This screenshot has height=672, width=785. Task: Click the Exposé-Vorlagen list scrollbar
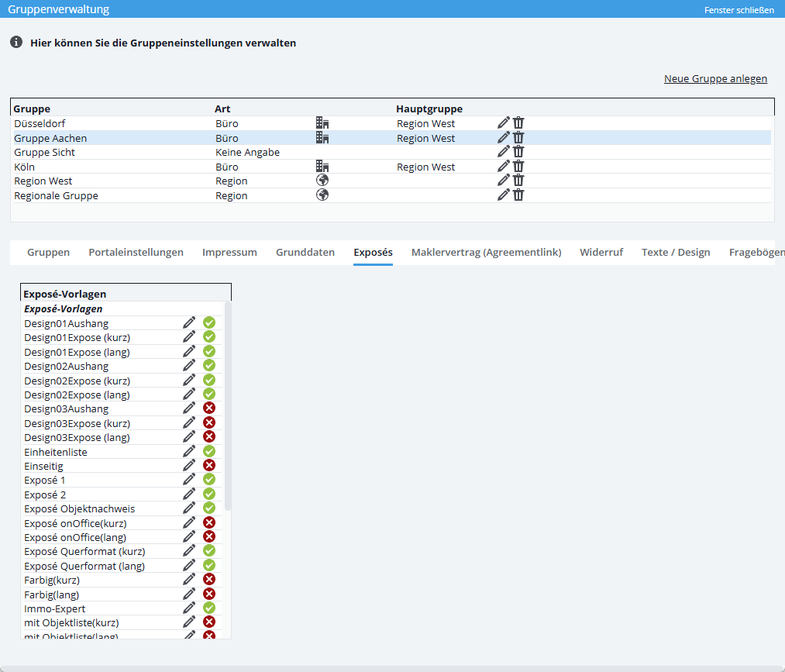point(228,405)
